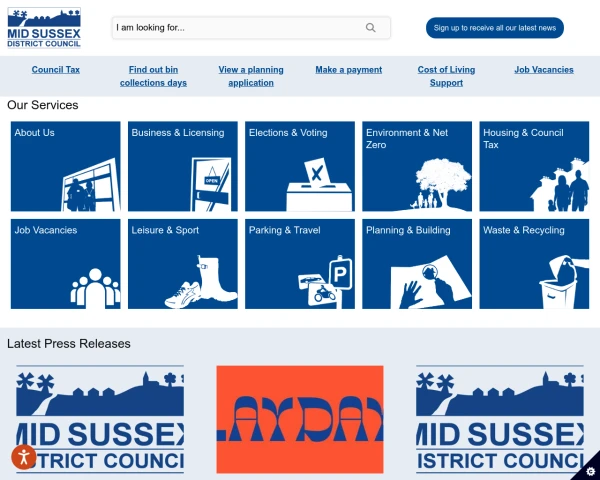The image size is (600, 480).
Task: Click the 'I am looking for...' search field
Action: [251, 28]
